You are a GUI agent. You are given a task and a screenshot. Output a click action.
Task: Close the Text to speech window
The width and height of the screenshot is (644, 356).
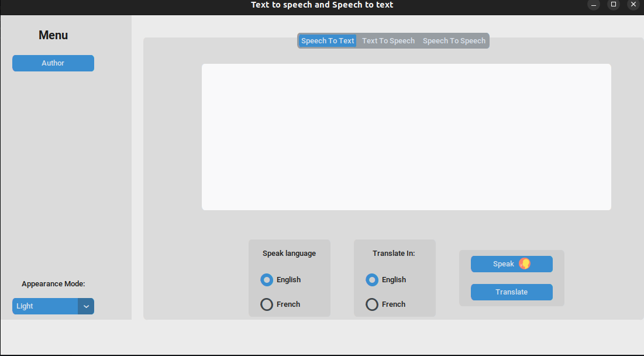pyautogui.click(x=633, y=5)
